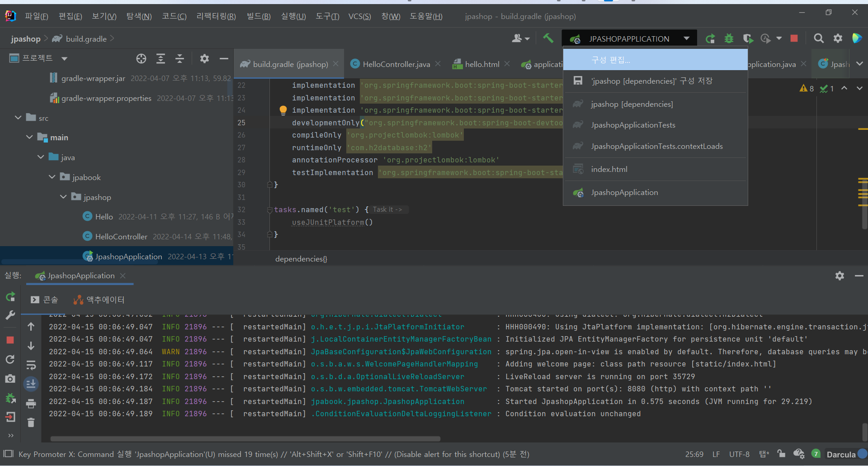Viewport: 868px width, 466px height.
Task: Click wrench icon in run panel
Action: [10, 315]
